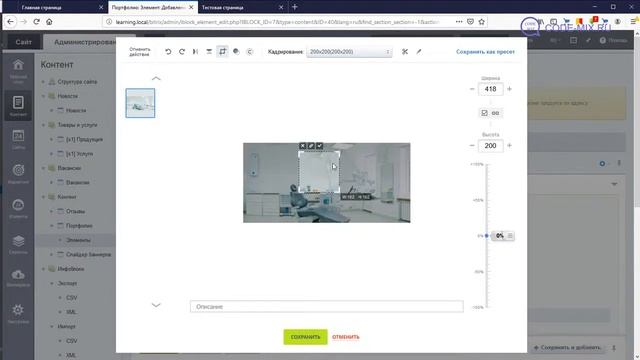Decrease height with the minus button
Image resolution: width=640 pixels, height=360 pixels.
pyautogui.click(x=472, y=146)
